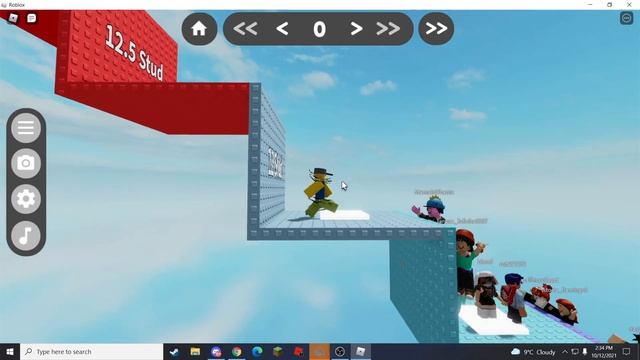Click the red icon on the taskbar
This screenshot has width=640, height=360.
click(x=299, y=351)
